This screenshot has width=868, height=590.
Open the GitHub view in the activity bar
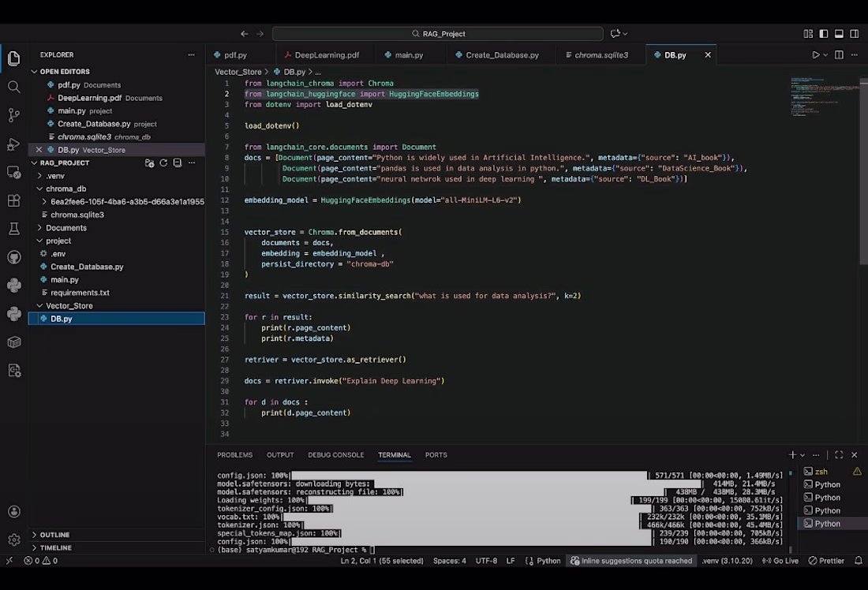tap(14, 257)
